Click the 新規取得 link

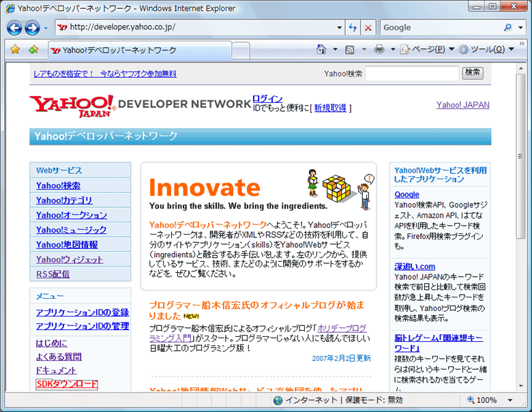click(x=330, y=108)
